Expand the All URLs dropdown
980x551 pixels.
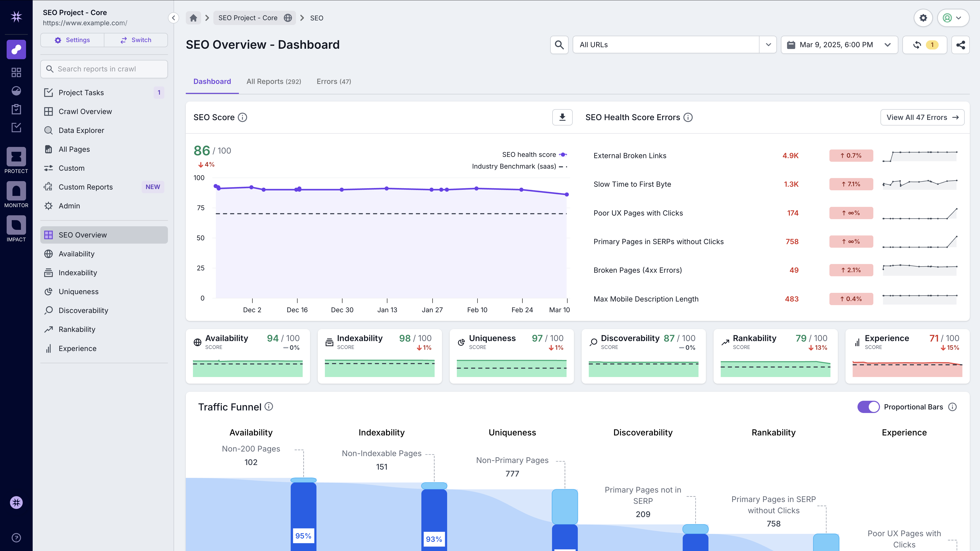point(768,45)
